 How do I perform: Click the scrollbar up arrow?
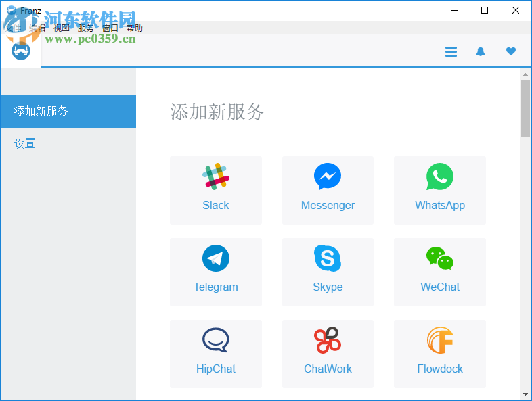click(x=525, y=74)
